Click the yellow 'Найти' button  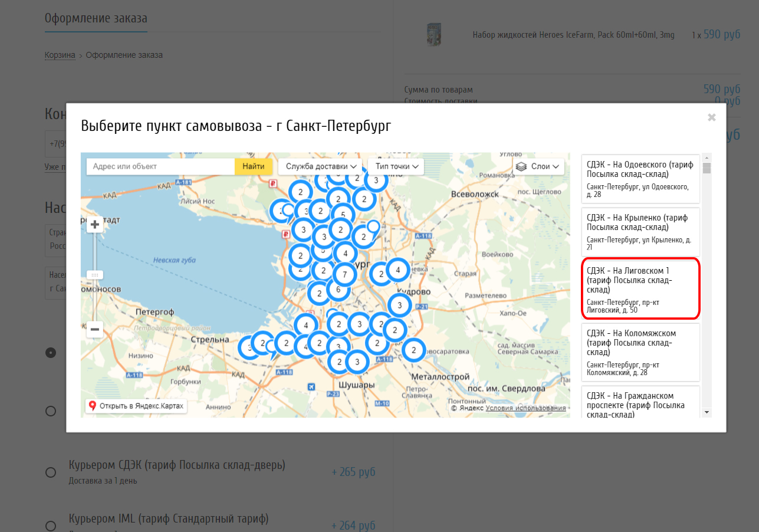click(x=254, y=166)
